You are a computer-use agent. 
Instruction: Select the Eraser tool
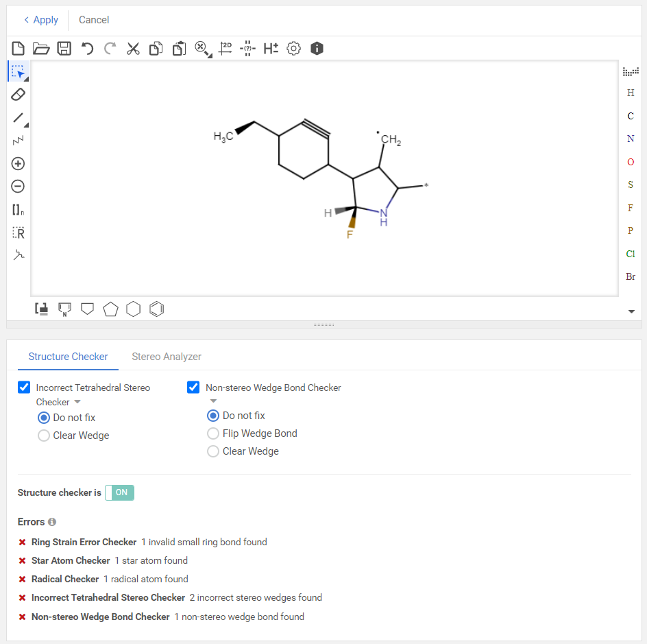pos(19,95)
